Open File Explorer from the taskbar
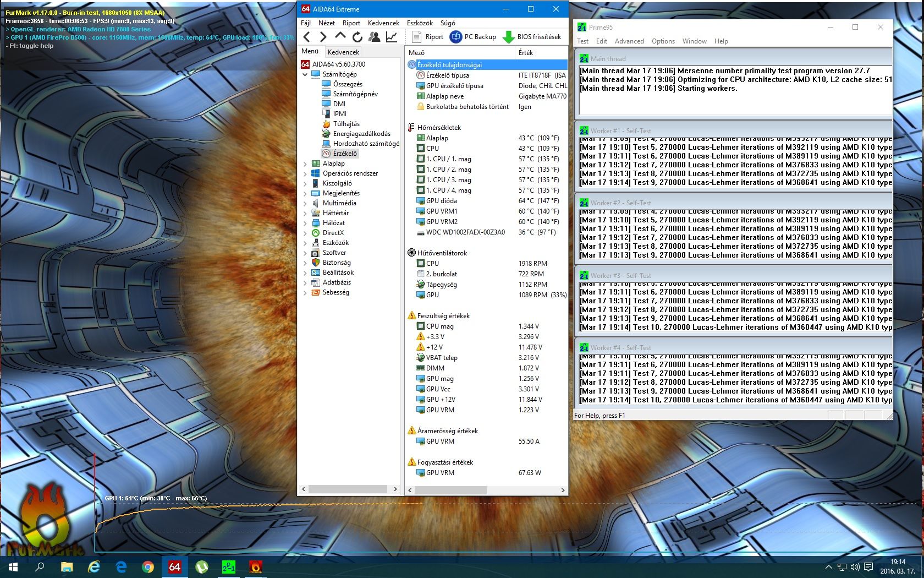This screenshot has width=924, height=578. click(x=67, y=566)
